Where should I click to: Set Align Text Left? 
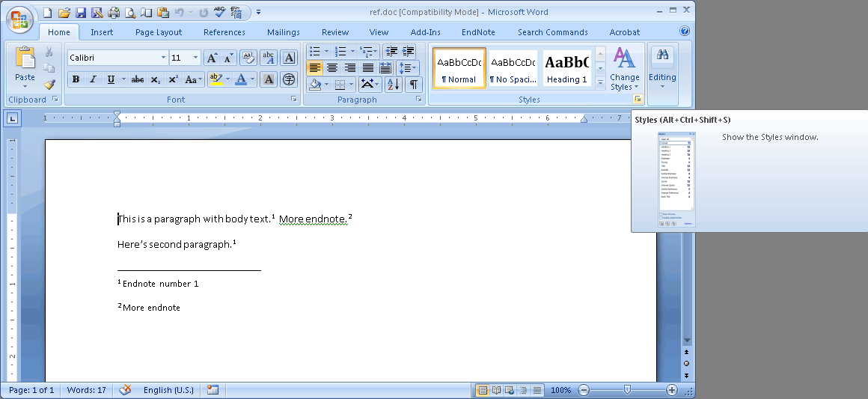coord(314,68)
